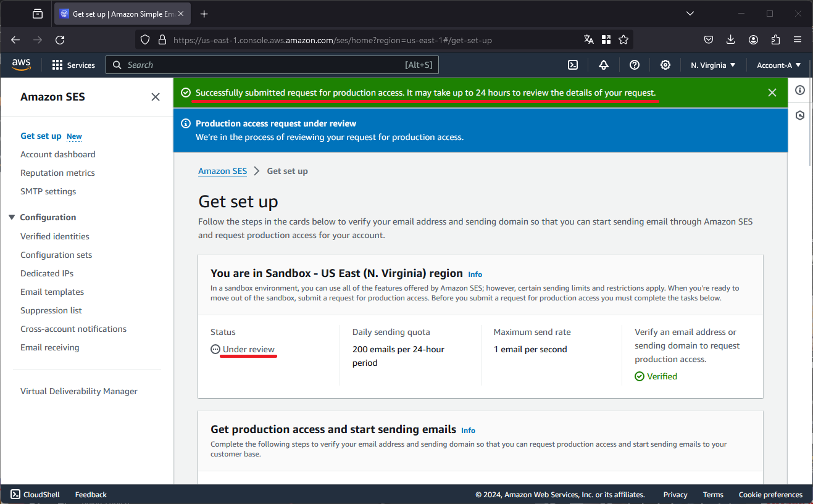Click the Amazon SES breadcrumb link

[222, 171]
